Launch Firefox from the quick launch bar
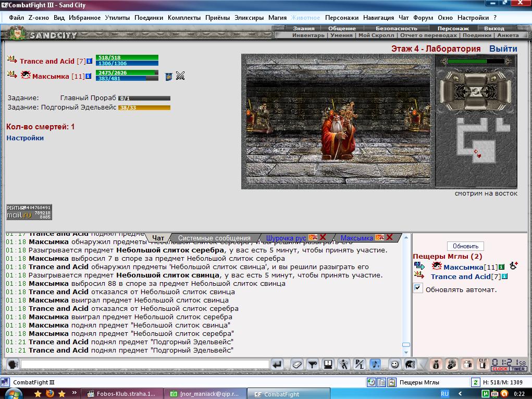Screen dimensions: 532x399 50,394
